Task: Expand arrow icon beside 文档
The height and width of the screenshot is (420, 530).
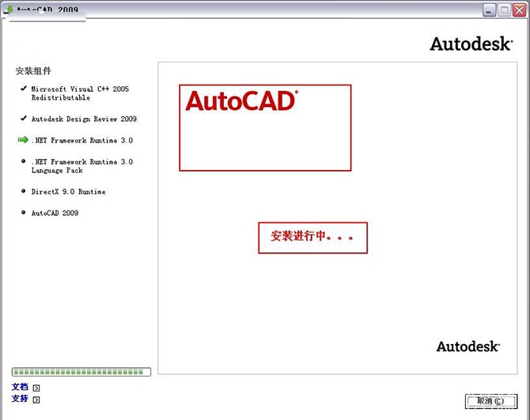Action: point(36,388)
